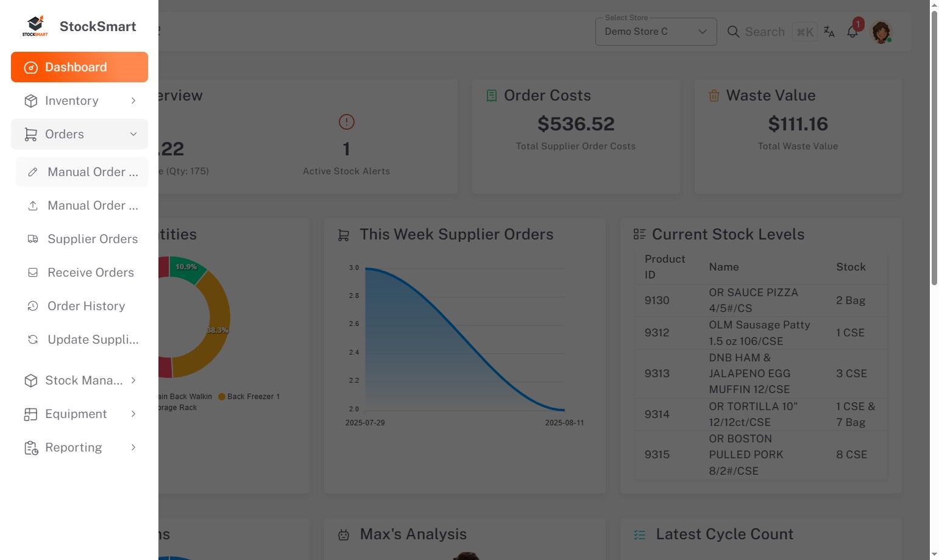
Task: Focus the Search field
Action: pos(765,32)
